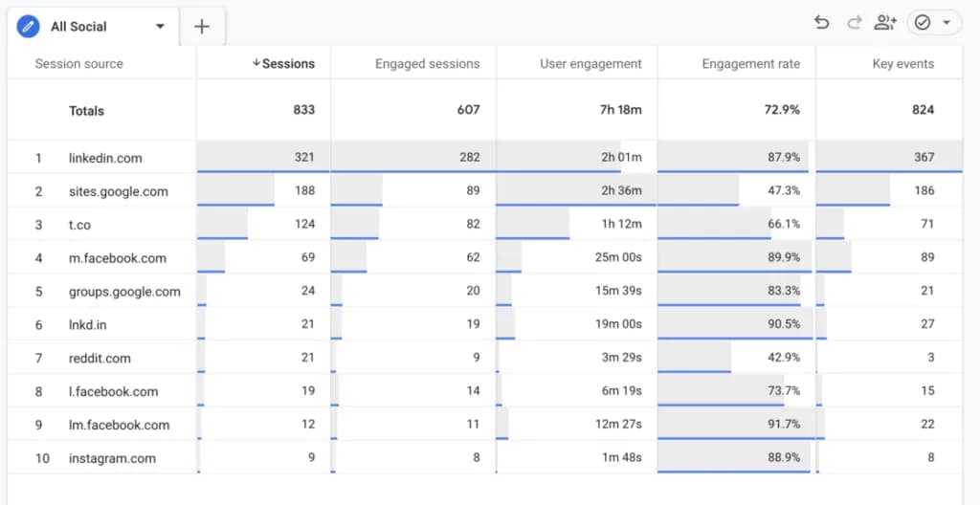Select the linkedin.com row
The height and width of the screenshot is (505, 980).
[105, 158]
